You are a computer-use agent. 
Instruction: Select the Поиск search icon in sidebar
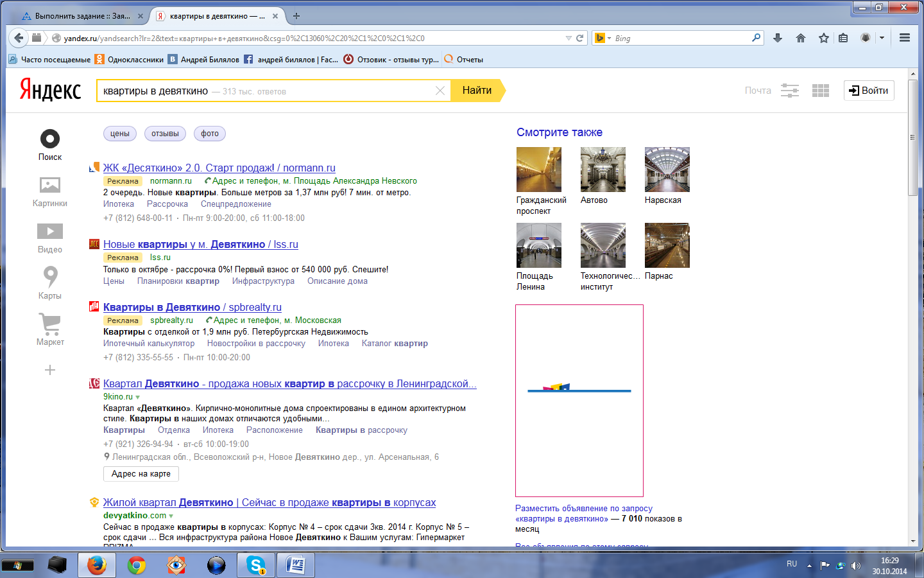(x=50, y=145)
